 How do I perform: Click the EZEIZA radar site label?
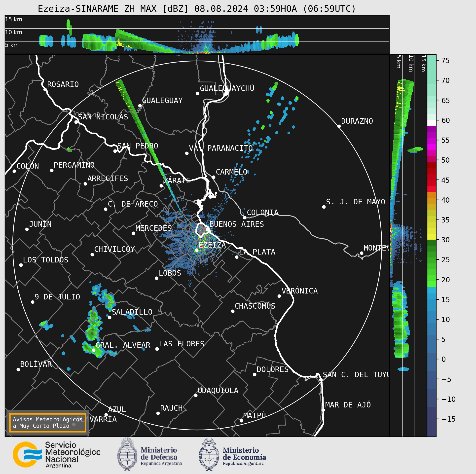(212, 245)
